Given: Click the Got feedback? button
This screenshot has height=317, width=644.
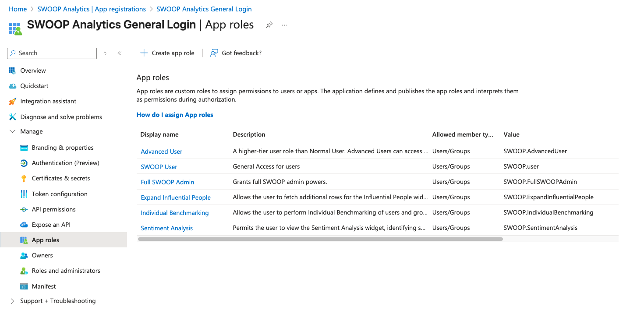Looking at the screenshot, I should point(236,53).
